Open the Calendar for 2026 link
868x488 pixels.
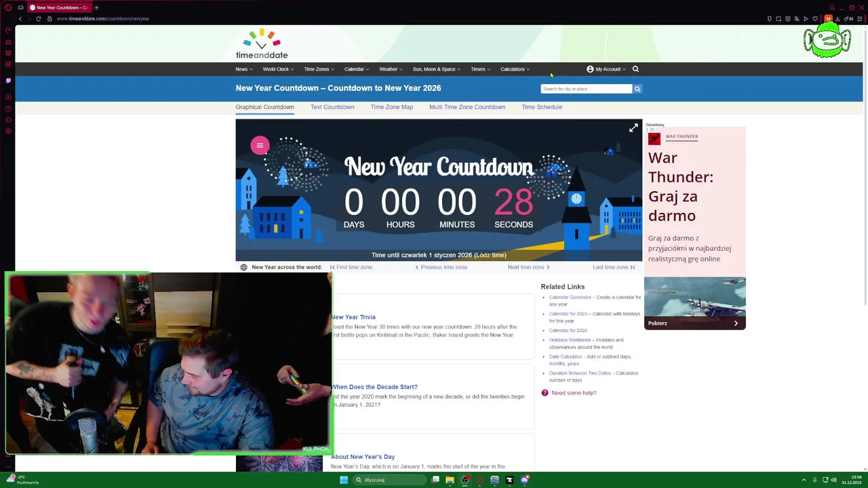pos(568,331)
